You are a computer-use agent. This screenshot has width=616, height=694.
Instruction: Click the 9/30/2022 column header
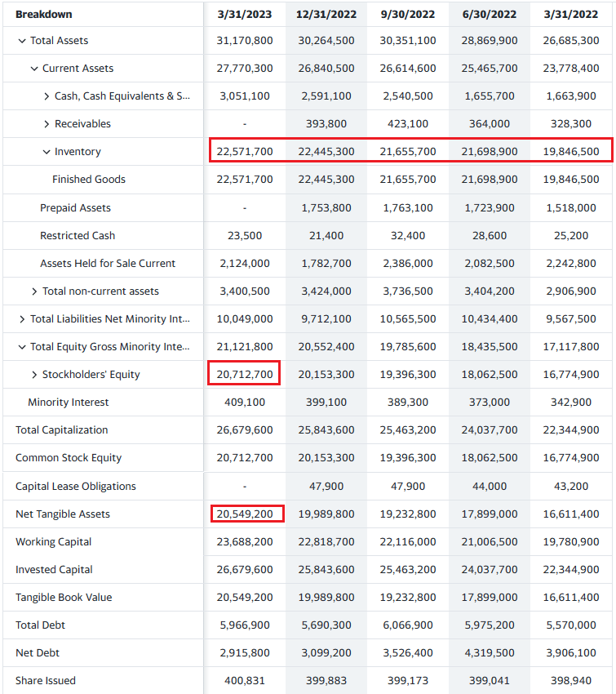pos(408,14)
